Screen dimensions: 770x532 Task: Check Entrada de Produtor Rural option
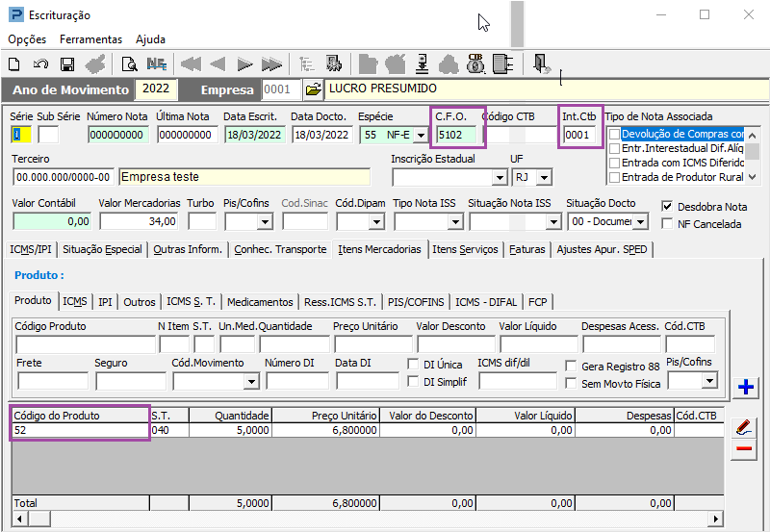[x=614, y=177]
